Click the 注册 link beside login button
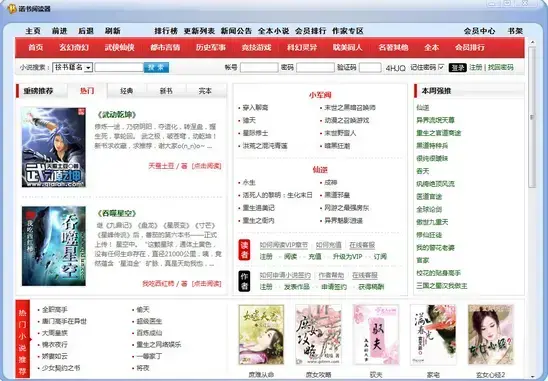 476,67
